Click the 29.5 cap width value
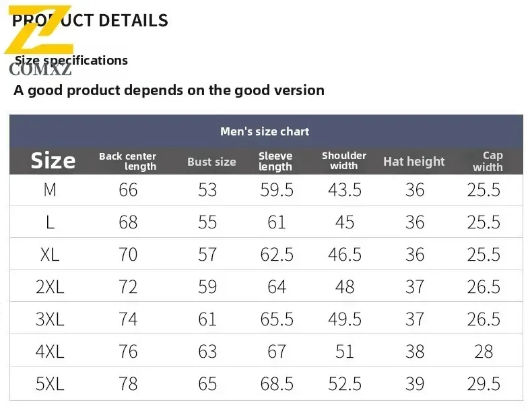532x413 pixels. pyautogui.click(x=484, y=383)
